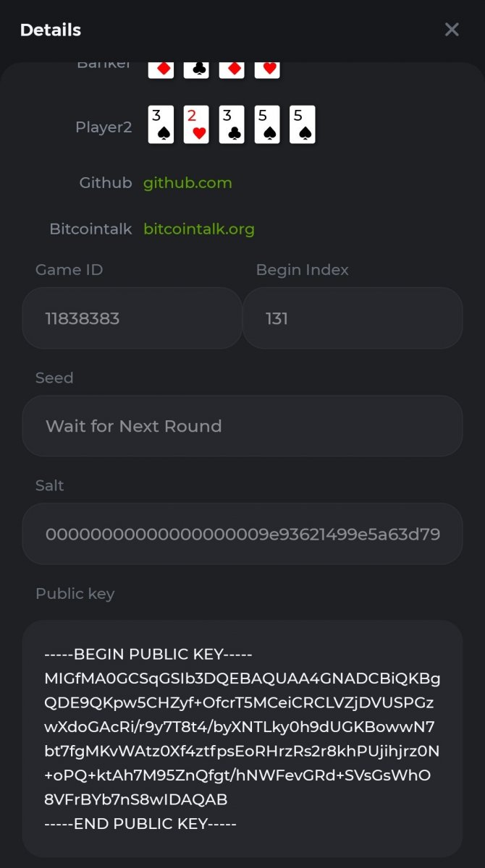This screenshot has width=485, height=868.
Task: Click the Player2 label
Action: point(104,127)
